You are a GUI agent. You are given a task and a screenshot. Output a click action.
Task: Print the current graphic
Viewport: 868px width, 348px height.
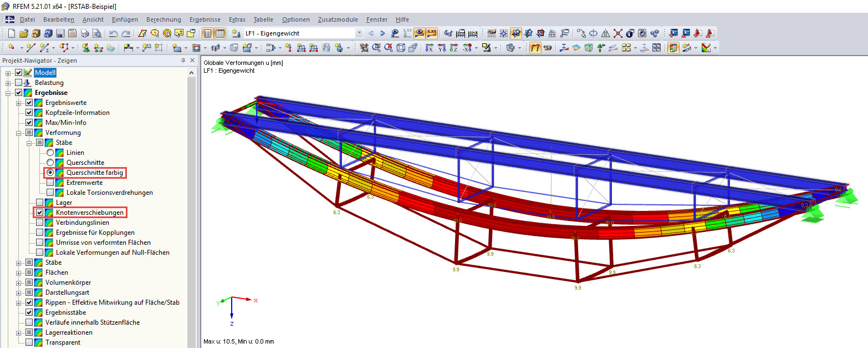point(85,33)
